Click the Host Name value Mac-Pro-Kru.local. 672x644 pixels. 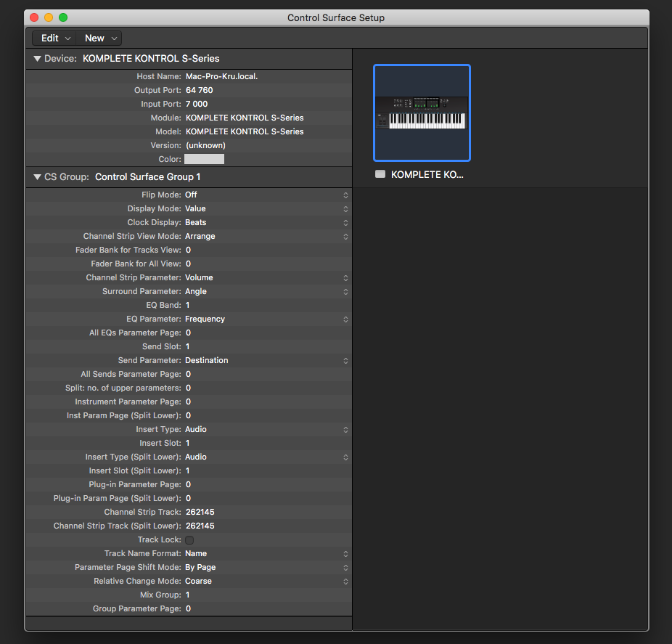[221, 76]
